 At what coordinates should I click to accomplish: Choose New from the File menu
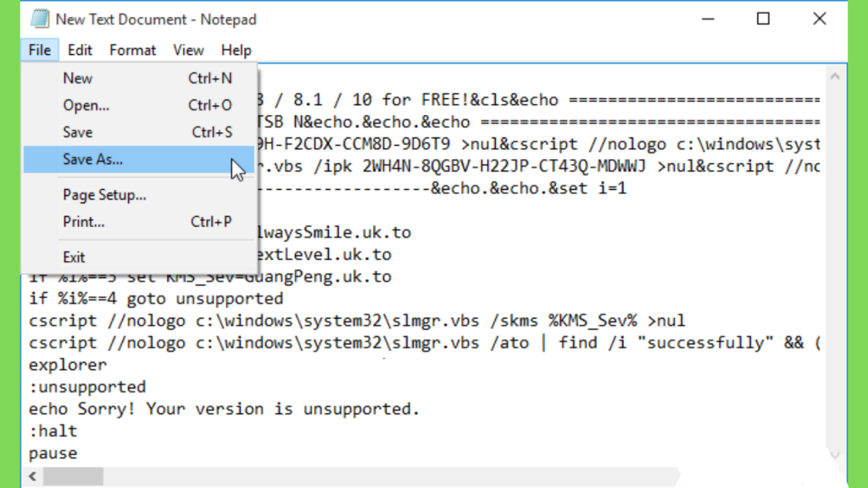click(x=139, y=78)
